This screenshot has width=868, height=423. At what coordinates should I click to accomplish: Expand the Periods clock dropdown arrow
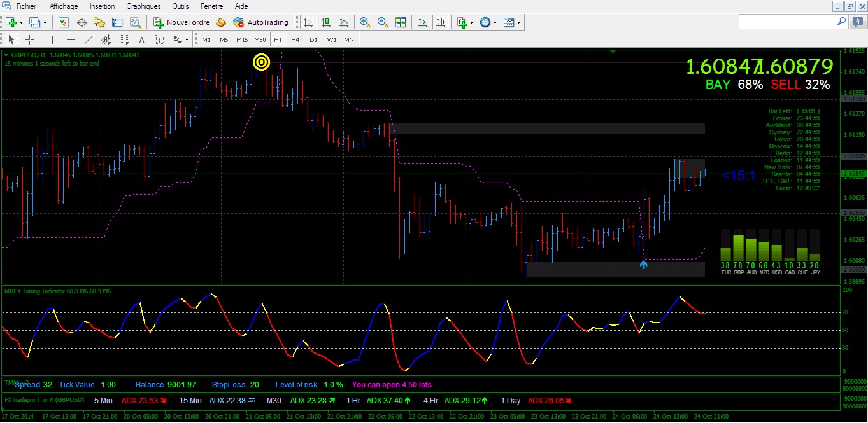click(495, 22)
